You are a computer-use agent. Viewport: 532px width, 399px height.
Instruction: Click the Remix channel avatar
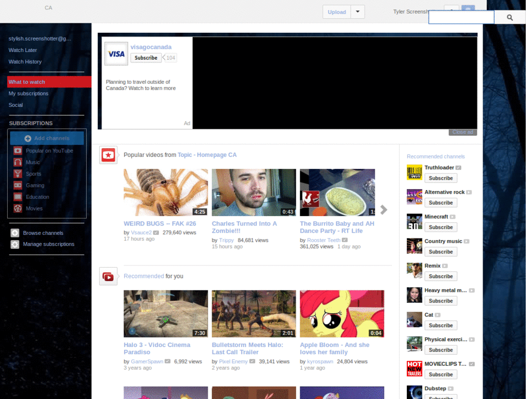414,270
